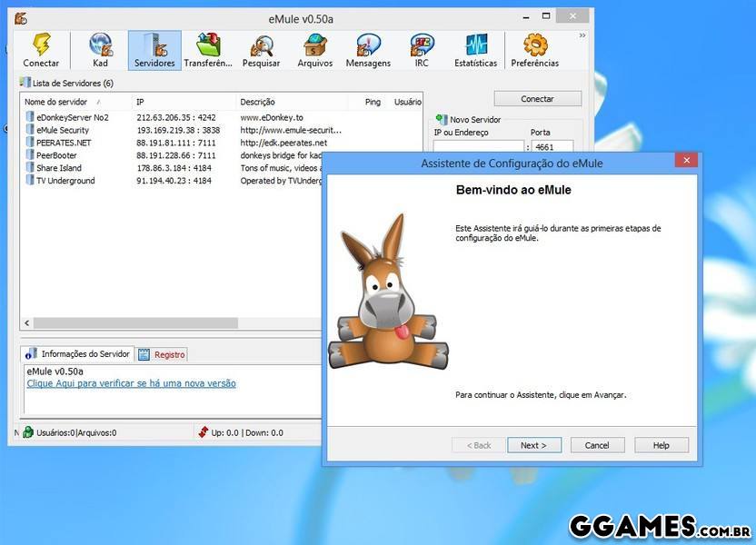
Task: Switch to the Registro tab
Action: coord(163,354)
